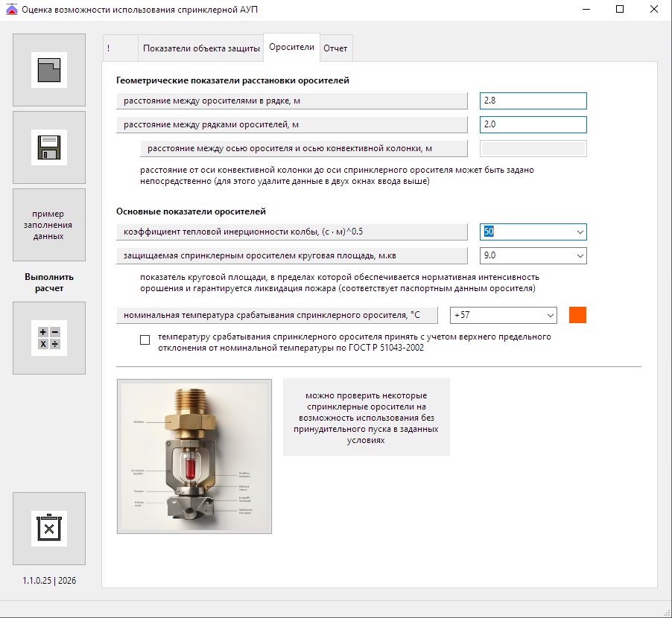Click the orange temperature color swatch
The image size is (672, 618).
pyautogui.click(x=577, y=315)
